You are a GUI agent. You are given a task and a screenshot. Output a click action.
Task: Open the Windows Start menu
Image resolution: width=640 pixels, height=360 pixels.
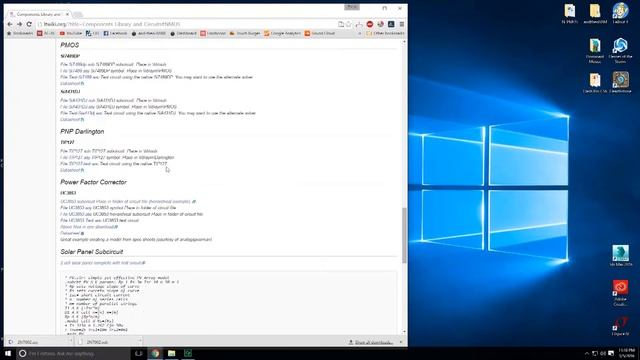pyautogui.click(x=8, y=353)
